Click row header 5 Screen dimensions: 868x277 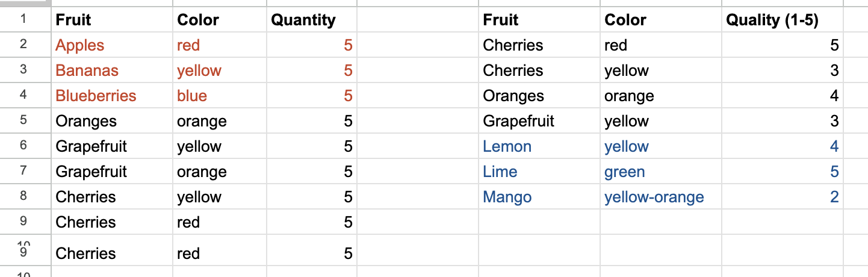tap(23, 120)
